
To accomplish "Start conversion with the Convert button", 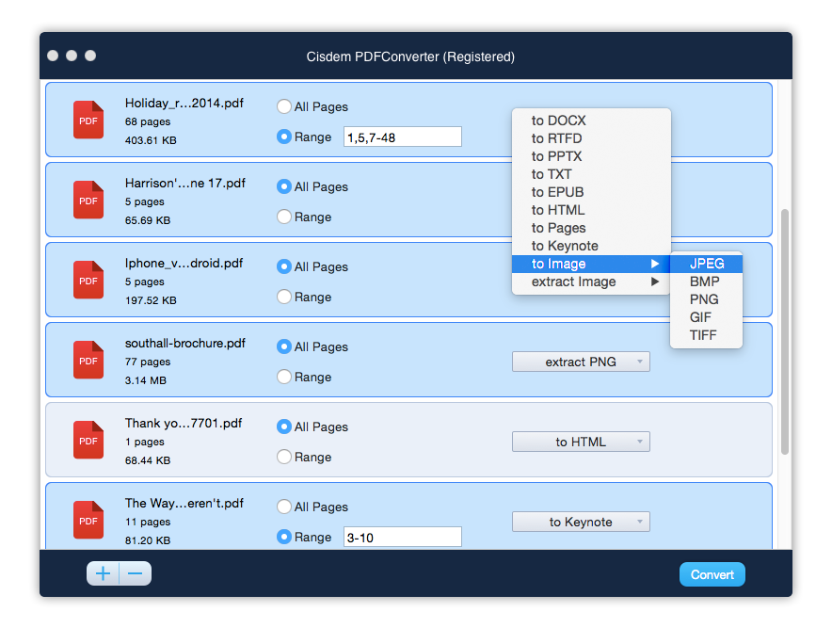I will point(712,574).
